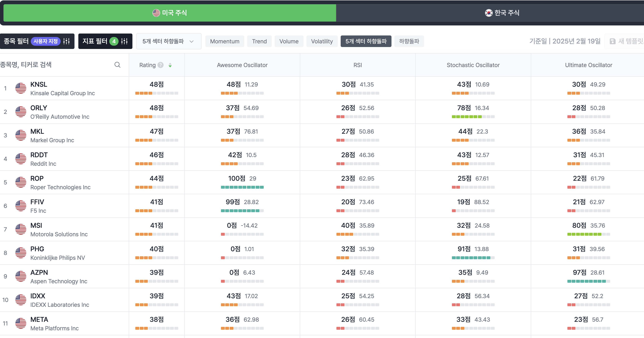644x338 pixels.
Task: Click ROP's Awesome Oscillator score bar
Action: point(242,187)
